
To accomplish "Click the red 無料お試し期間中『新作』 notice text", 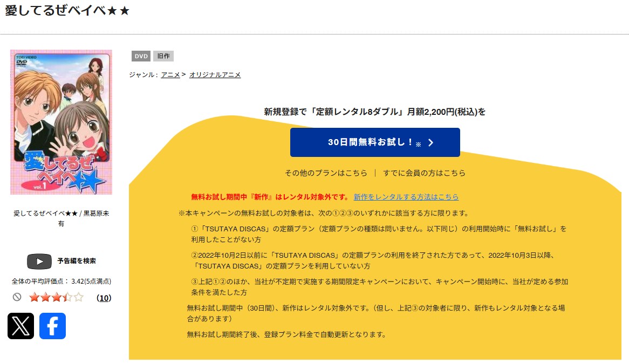I will (270, 197).
